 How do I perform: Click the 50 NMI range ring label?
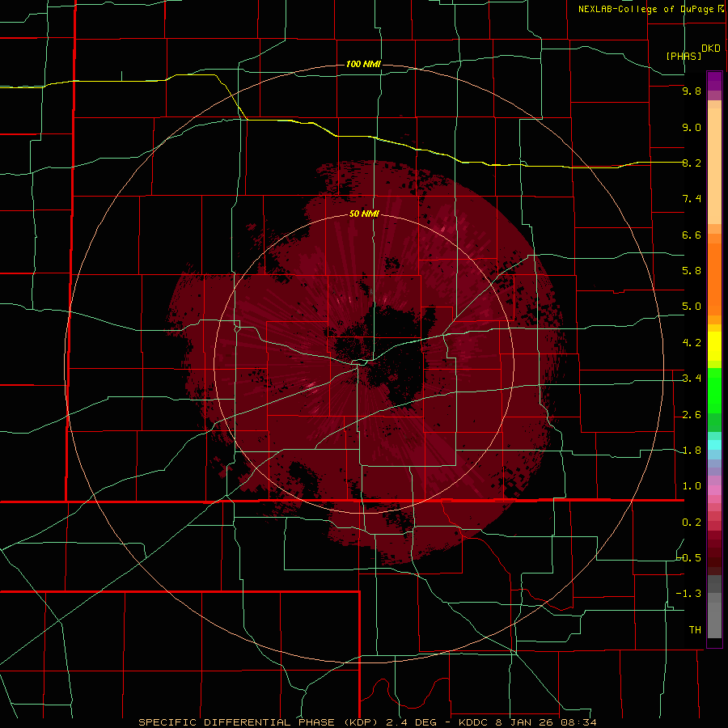[x=364, y=214]
